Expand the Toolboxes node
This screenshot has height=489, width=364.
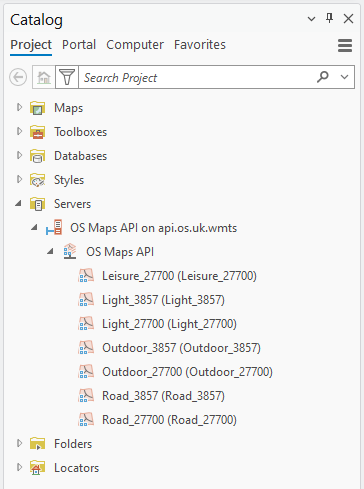click(x=19, y=131)
